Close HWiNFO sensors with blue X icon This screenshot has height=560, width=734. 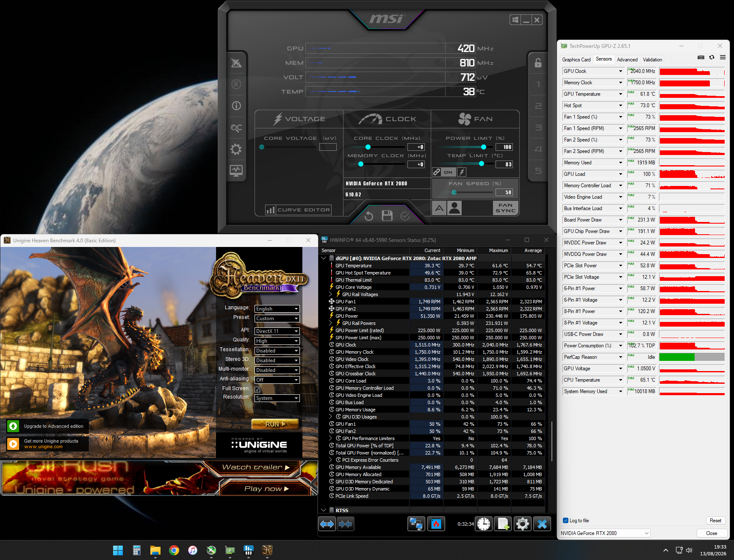coord(542,524)
